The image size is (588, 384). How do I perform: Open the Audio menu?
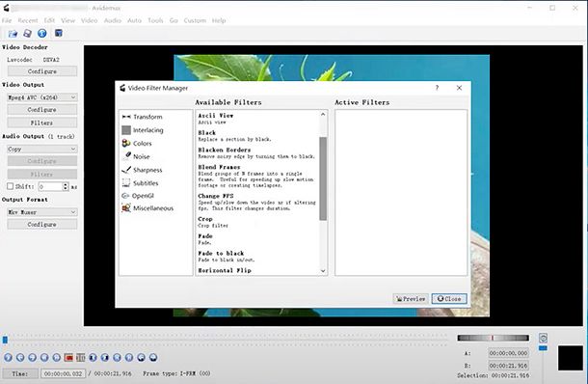click(113, 20)
